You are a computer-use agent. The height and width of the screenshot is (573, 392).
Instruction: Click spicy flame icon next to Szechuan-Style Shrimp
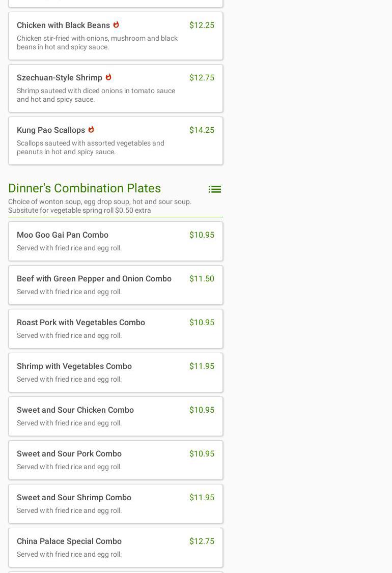click(x=108, y=77)
